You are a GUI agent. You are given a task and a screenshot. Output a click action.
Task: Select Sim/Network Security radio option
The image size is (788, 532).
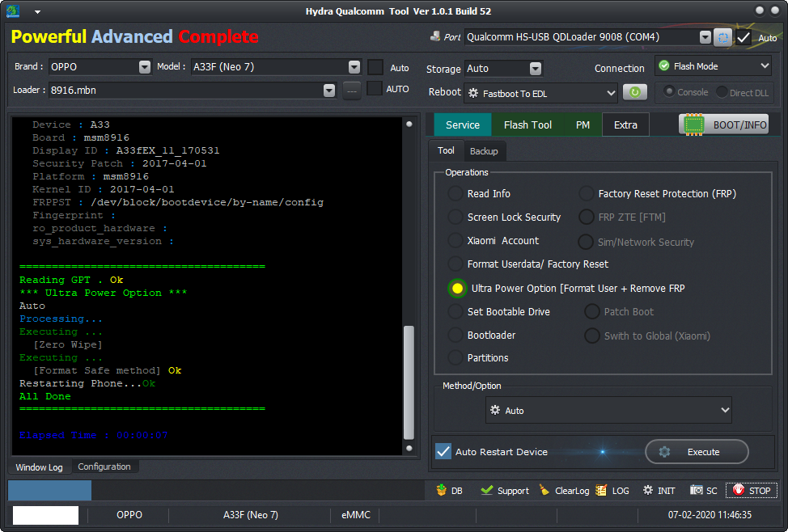[x=586, y=242]
